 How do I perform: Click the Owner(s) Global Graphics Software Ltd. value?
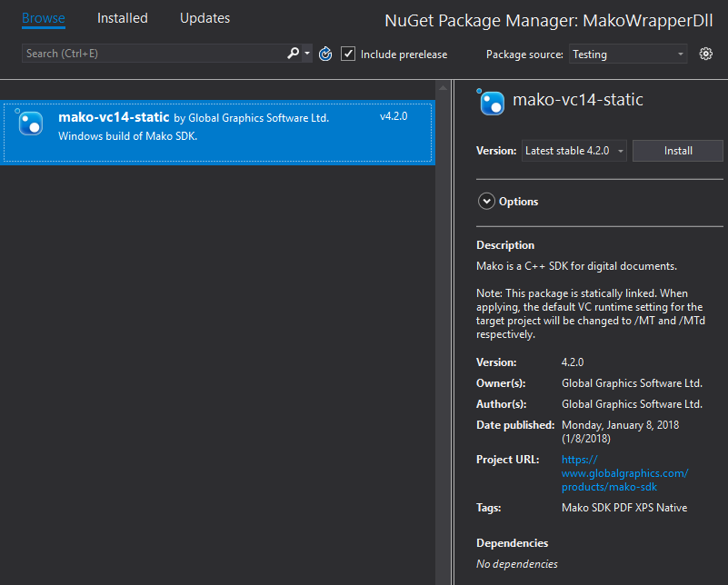point(632,383)
